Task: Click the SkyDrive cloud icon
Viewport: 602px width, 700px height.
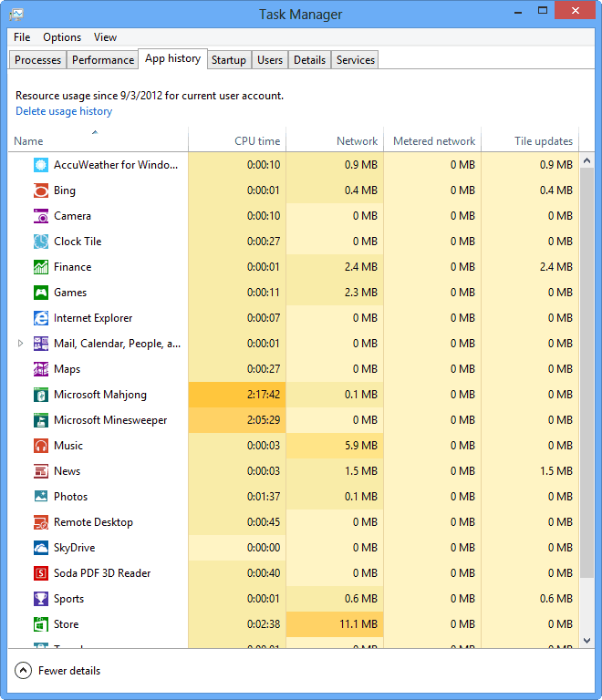Action: pos(41,547)
